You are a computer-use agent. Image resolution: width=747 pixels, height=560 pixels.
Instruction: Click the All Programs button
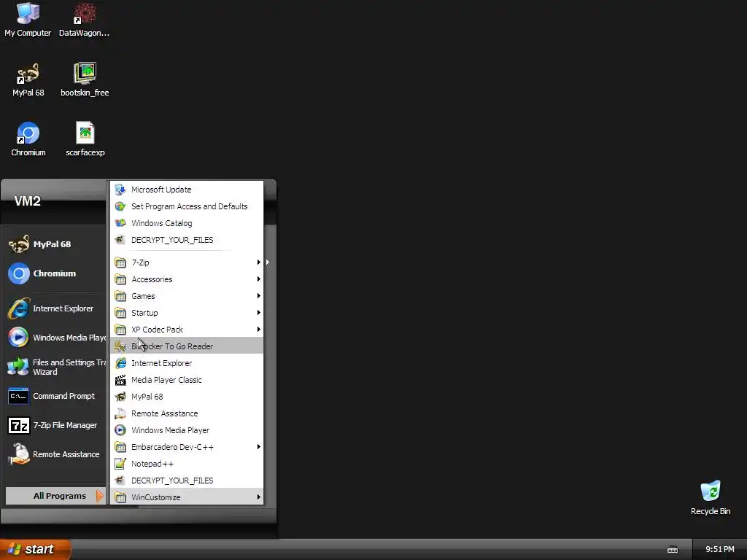(55, 496)
